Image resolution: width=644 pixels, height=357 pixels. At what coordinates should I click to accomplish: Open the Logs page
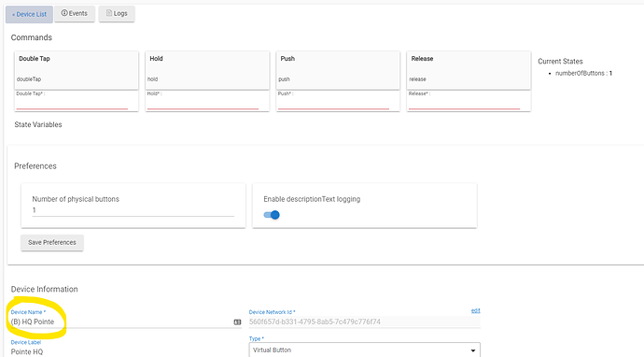coord(117,14)
